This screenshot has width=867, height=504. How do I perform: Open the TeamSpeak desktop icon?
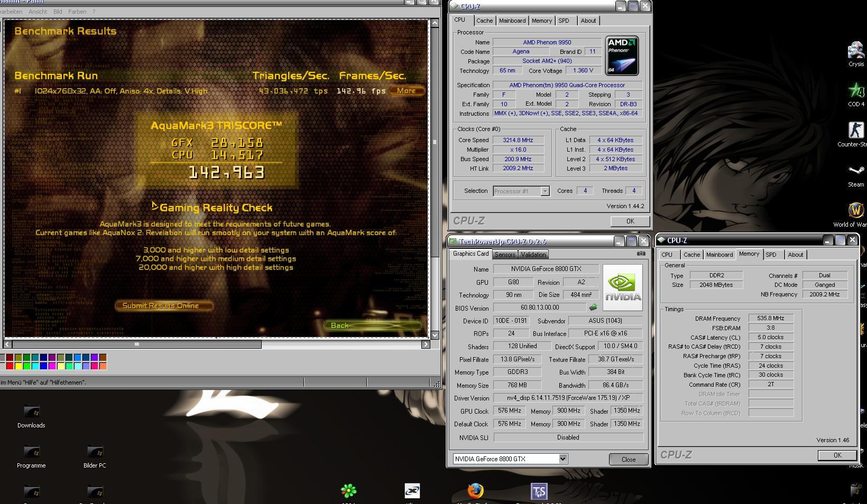[x=539, y=491]
